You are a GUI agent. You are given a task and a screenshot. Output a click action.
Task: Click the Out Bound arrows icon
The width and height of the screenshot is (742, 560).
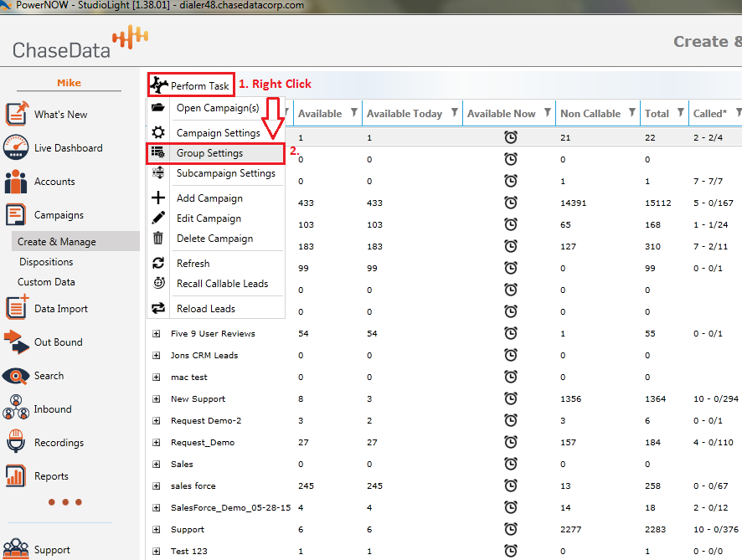(x=17, y=342)
